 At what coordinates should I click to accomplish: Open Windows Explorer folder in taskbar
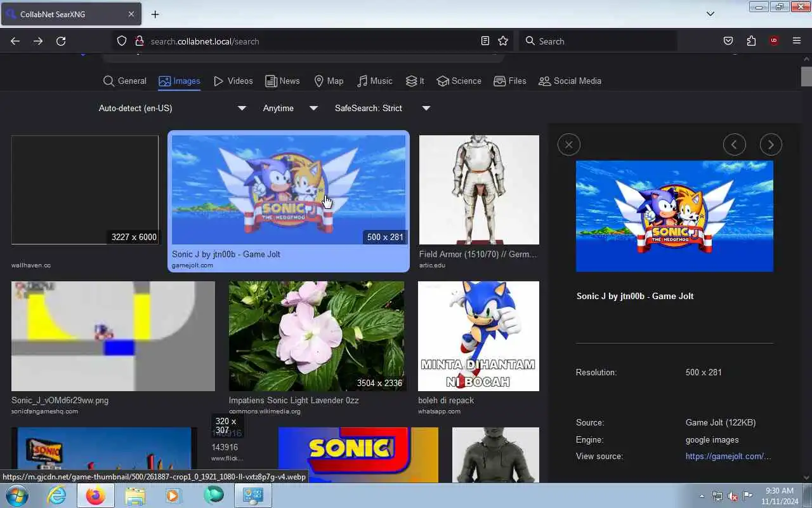coord(135,495)
